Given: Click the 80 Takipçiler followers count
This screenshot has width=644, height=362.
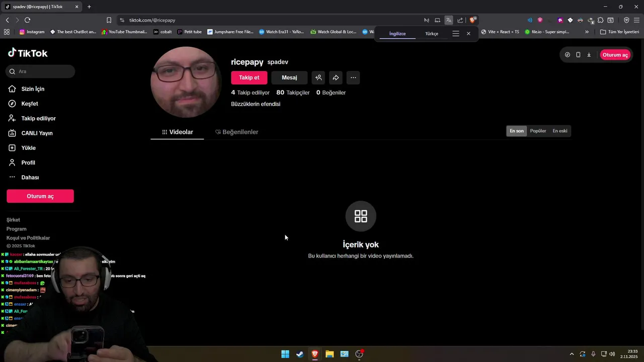Looking at the screenshot, I should [293, 93].
